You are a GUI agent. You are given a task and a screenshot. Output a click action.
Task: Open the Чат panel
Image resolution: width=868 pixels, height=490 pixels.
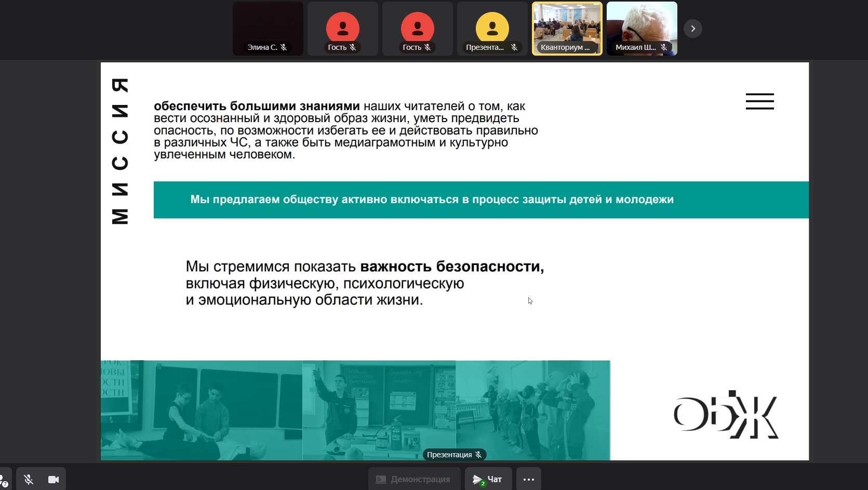pos(488,479)
